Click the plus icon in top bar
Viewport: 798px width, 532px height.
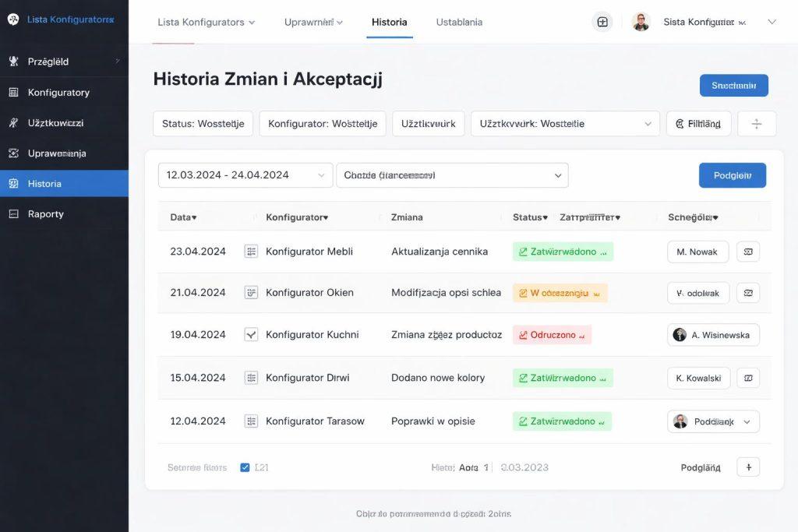[602, 22]
